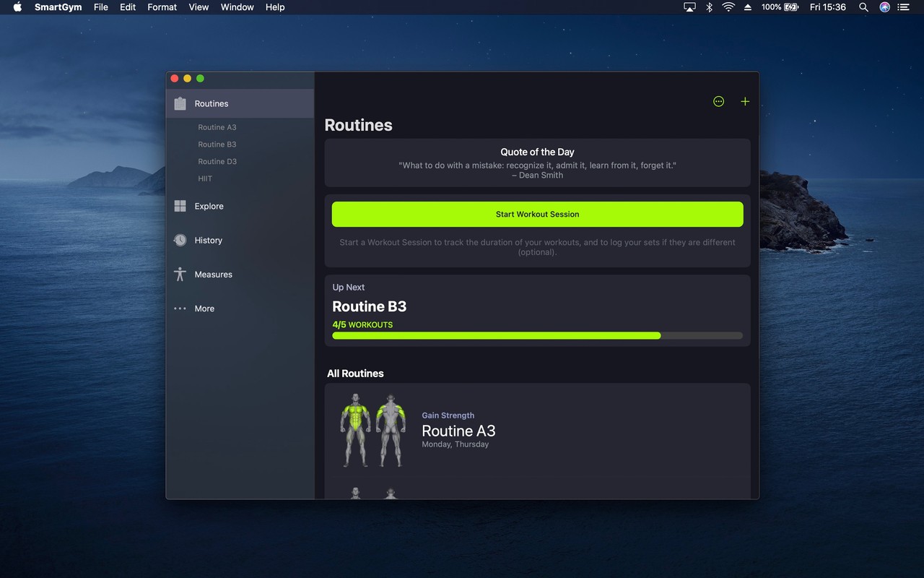Click the More ellipsis icon in sidebar
Screen dimensions: 924x578
(180, 309)
